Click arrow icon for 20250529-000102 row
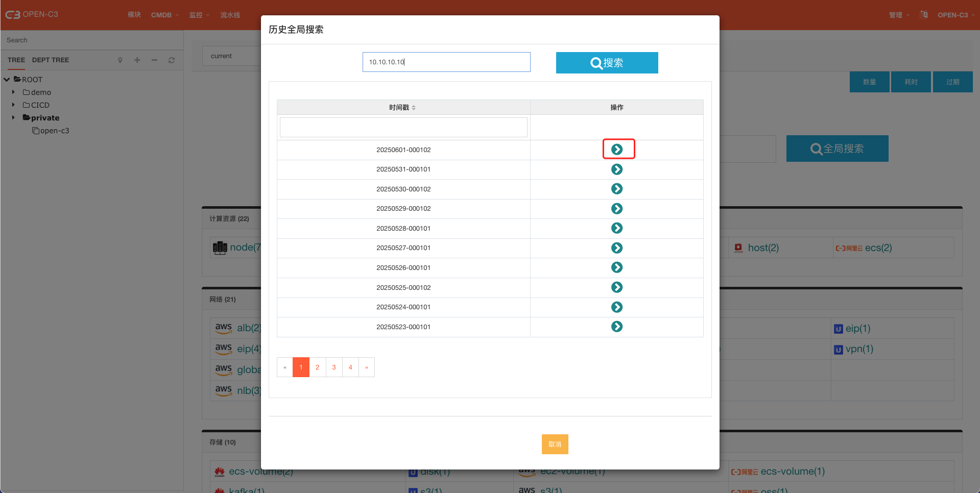The width and height of the screenshot is (980, 493). tap(617, 208)
